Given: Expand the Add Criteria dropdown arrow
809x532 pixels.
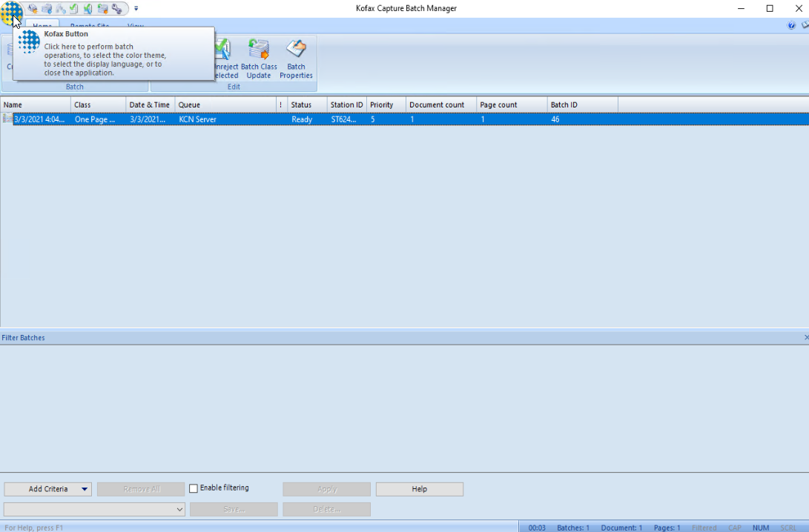Looking at the screenshot, I should (x=85, y=489).
